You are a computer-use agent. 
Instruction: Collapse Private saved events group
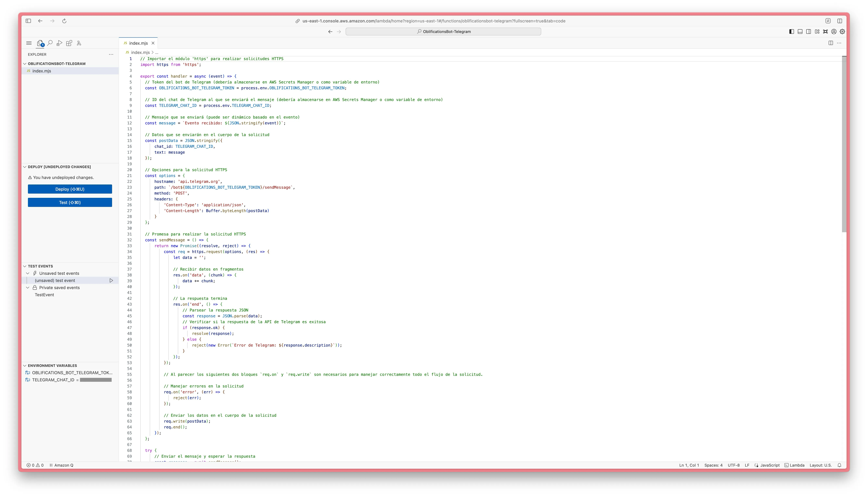coord(28,287)
